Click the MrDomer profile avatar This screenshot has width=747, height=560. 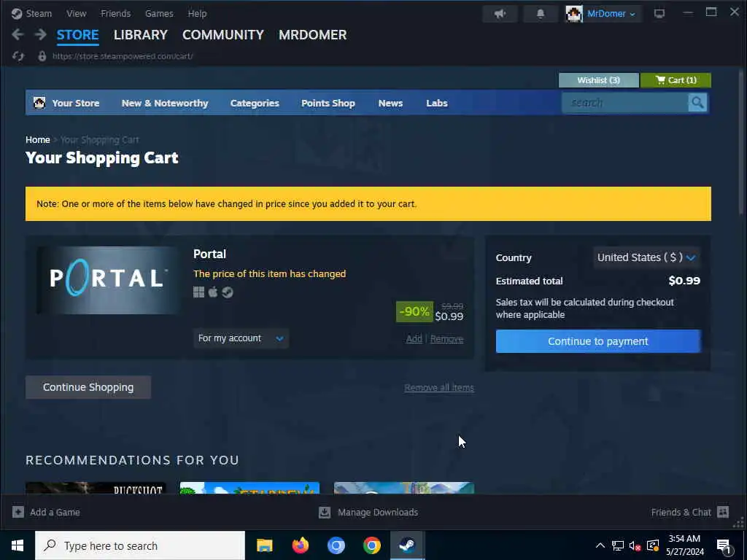point(574,14)
